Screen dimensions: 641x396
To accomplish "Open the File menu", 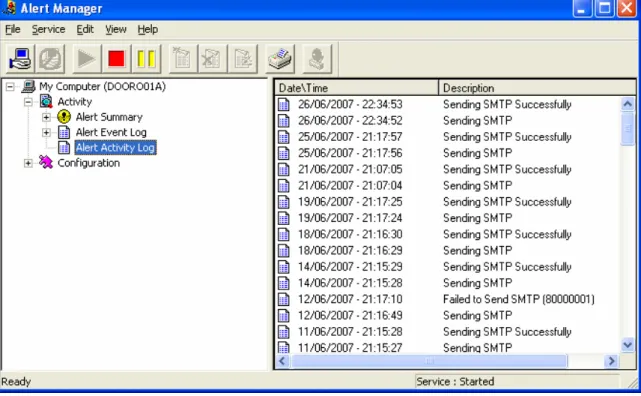I will point(13,29).
